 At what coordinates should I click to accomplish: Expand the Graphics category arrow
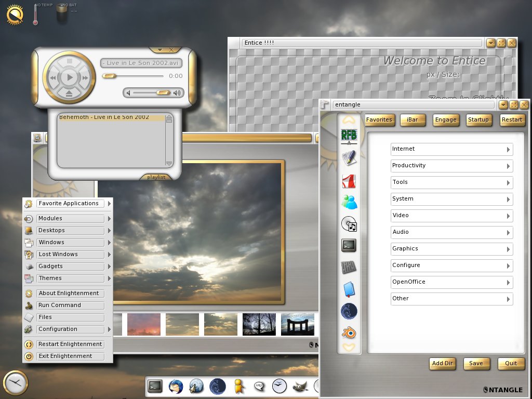(x=508, y=249)
